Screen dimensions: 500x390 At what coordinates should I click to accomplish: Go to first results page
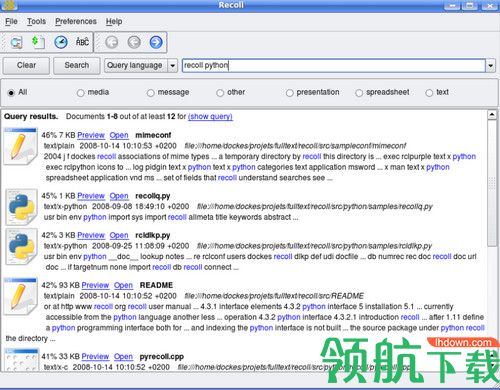coord(112,42)
